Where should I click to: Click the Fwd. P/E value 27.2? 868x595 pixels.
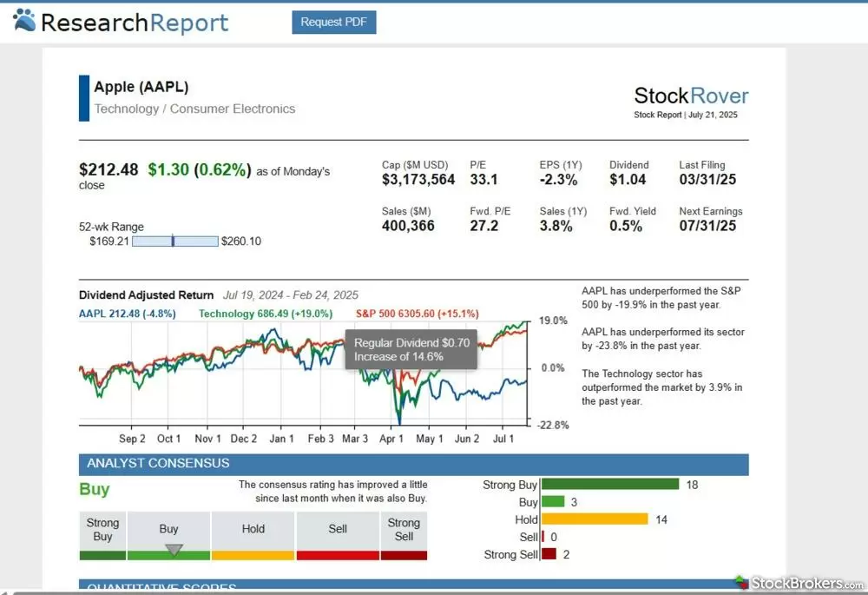tap(483, 226)
